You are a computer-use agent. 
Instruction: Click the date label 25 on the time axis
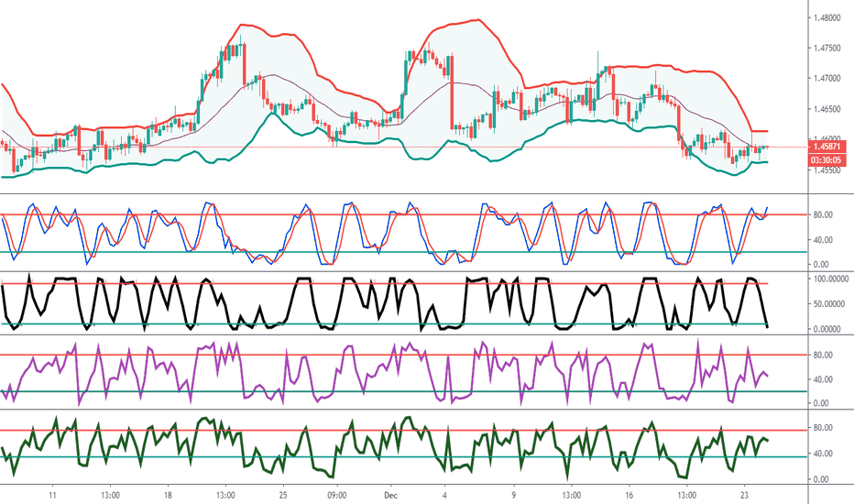pos(282,495)
